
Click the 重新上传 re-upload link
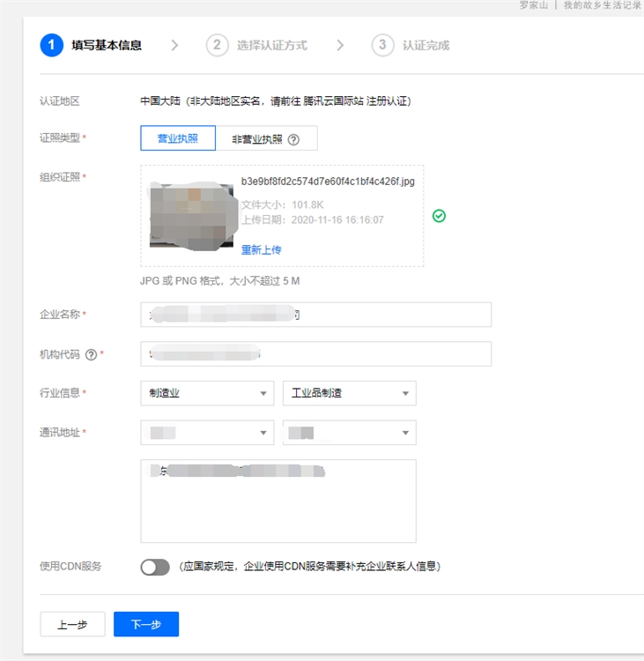(x=262, y=249)
